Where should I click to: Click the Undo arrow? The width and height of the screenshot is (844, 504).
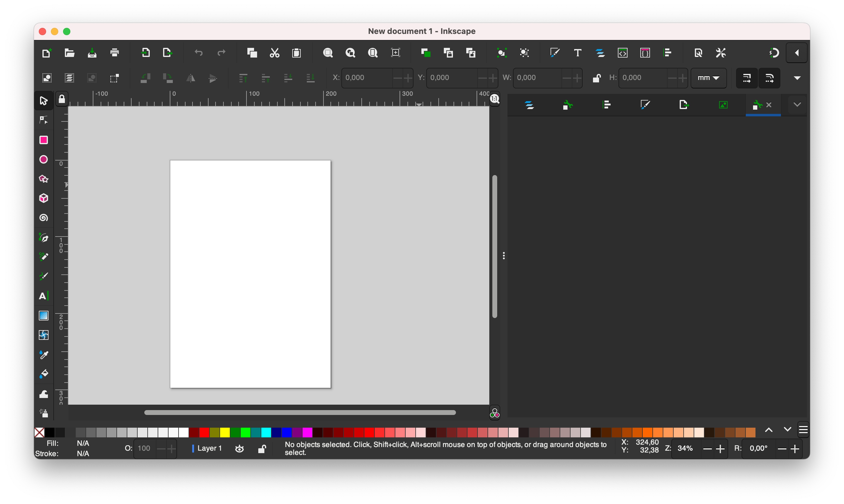click(x=199, y=53)
